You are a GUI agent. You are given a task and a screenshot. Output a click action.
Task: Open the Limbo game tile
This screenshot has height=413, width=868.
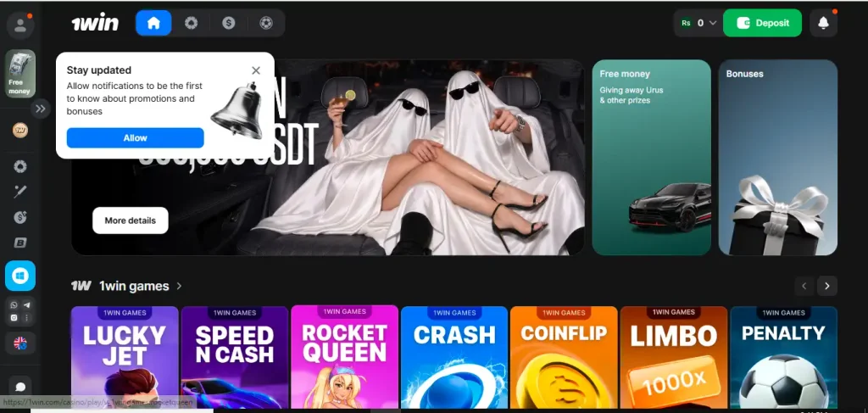point(674,357)
